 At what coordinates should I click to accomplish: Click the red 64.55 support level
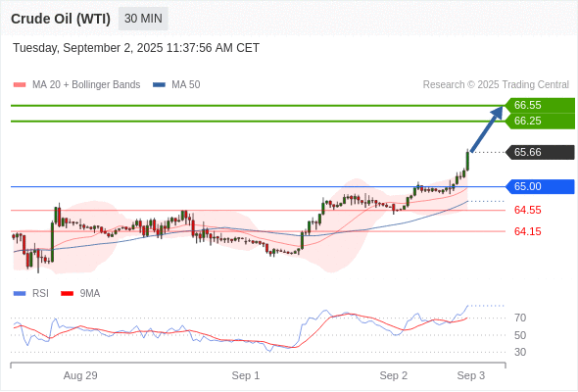527,210
